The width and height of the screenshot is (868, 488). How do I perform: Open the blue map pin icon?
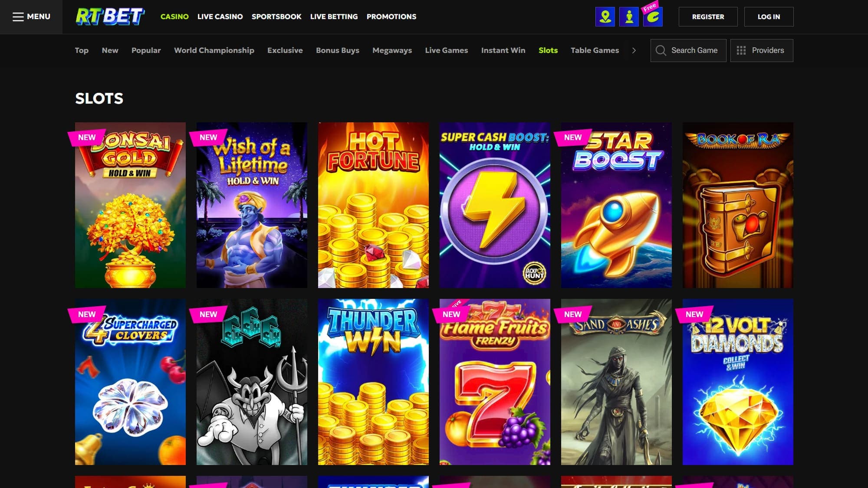pyautogui.click(x=605, y=17)
